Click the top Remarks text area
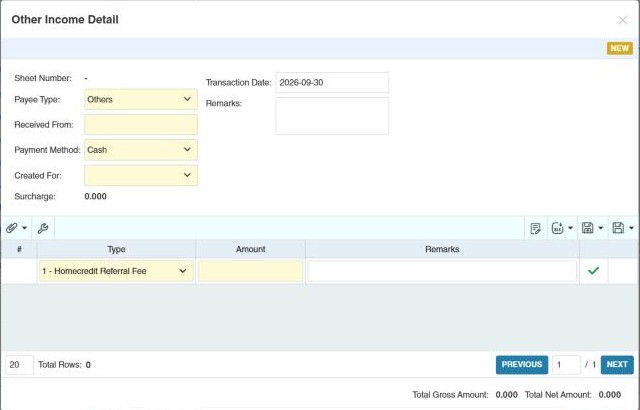This screenshot has width=640, height=410. [x=332, y=116]
